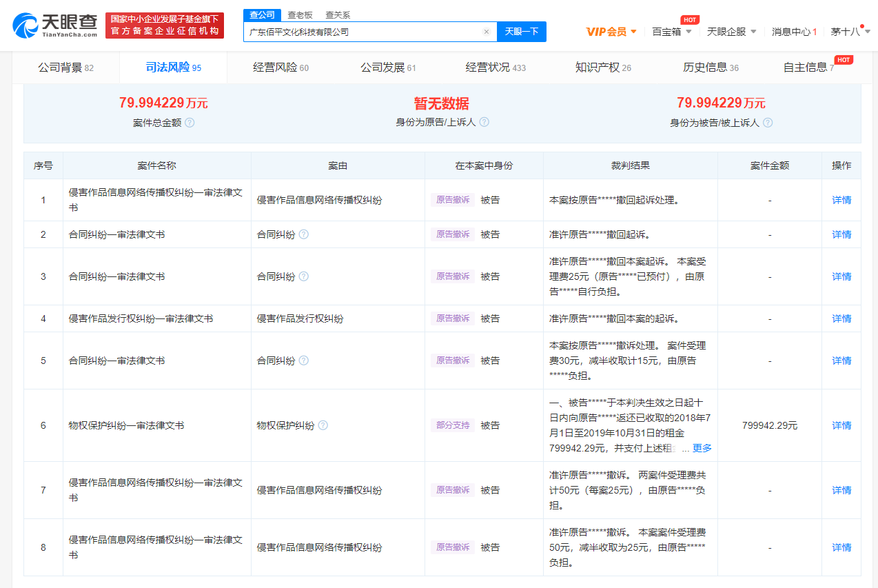Image resolution: width=878 pixels, height=588 pixels.
Task: Open the 经营风险 tab
Action: (280, 68)
